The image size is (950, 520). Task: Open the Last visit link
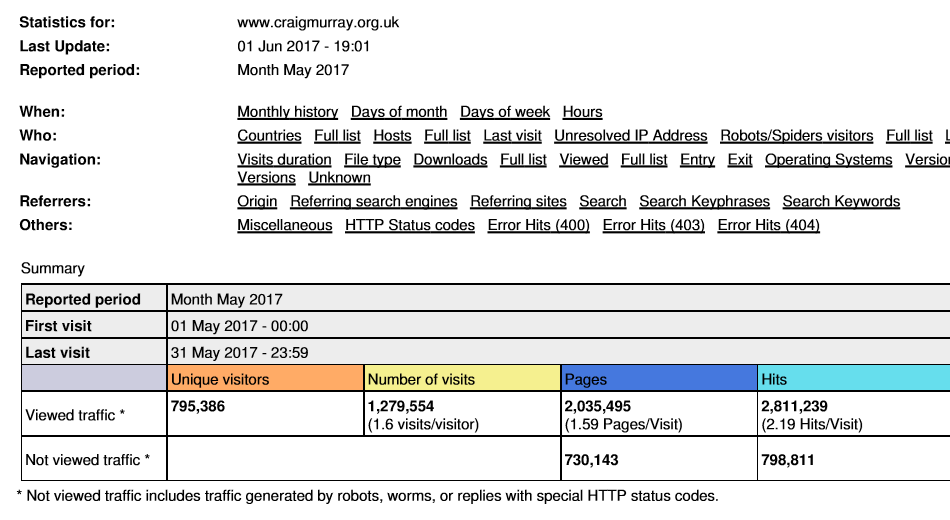click(512, 136)
